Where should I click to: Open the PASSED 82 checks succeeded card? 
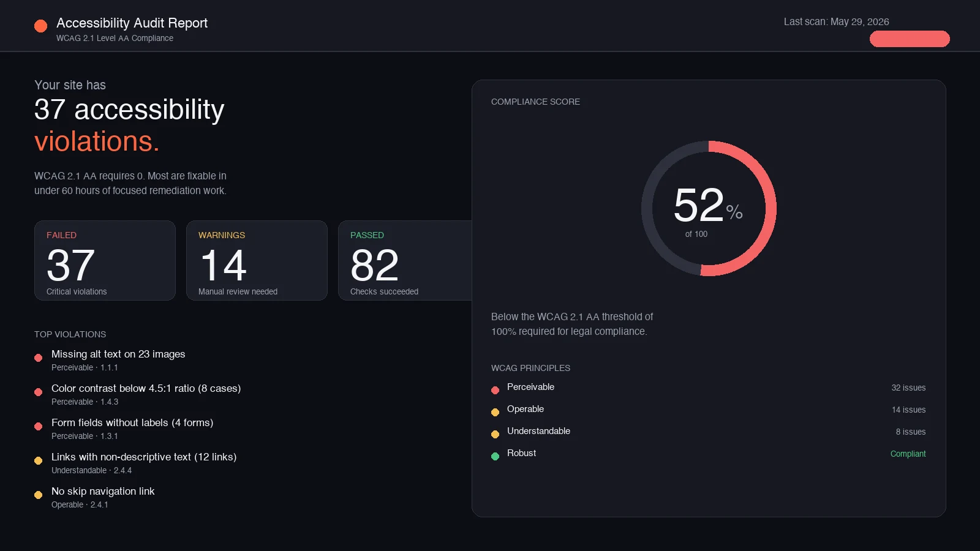click(x=405, y=261)
